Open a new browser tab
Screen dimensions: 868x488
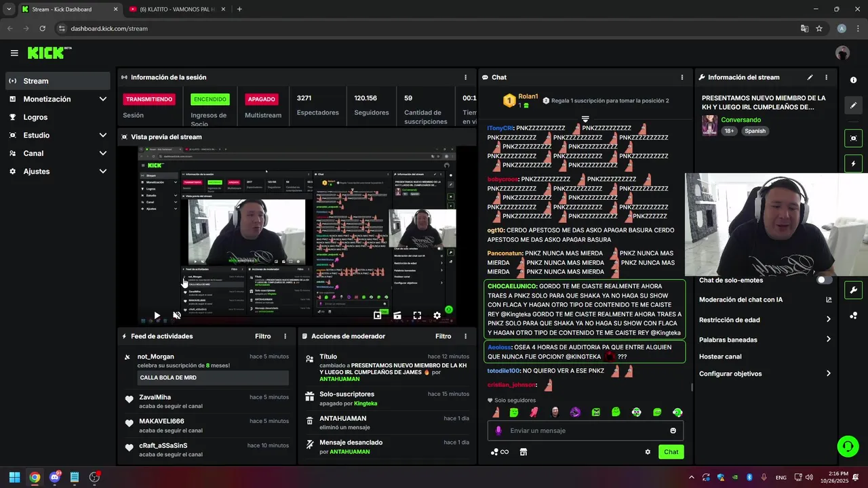(239, 9)
